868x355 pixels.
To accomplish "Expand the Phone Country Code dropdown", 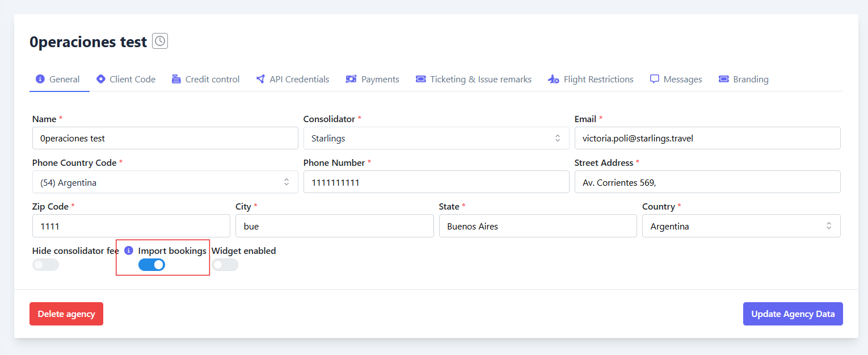I will (165, 182).
